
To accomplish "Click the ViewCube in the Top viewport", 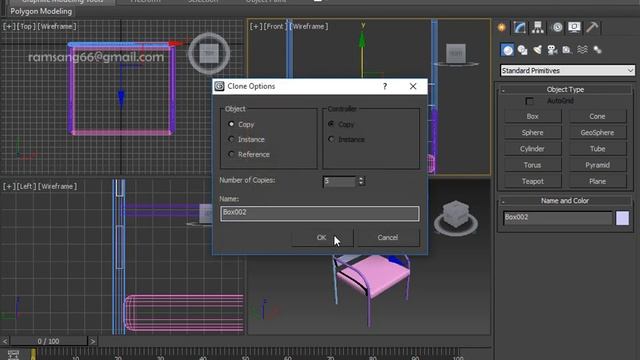I will pyautogui.click(x=209, y=53).
